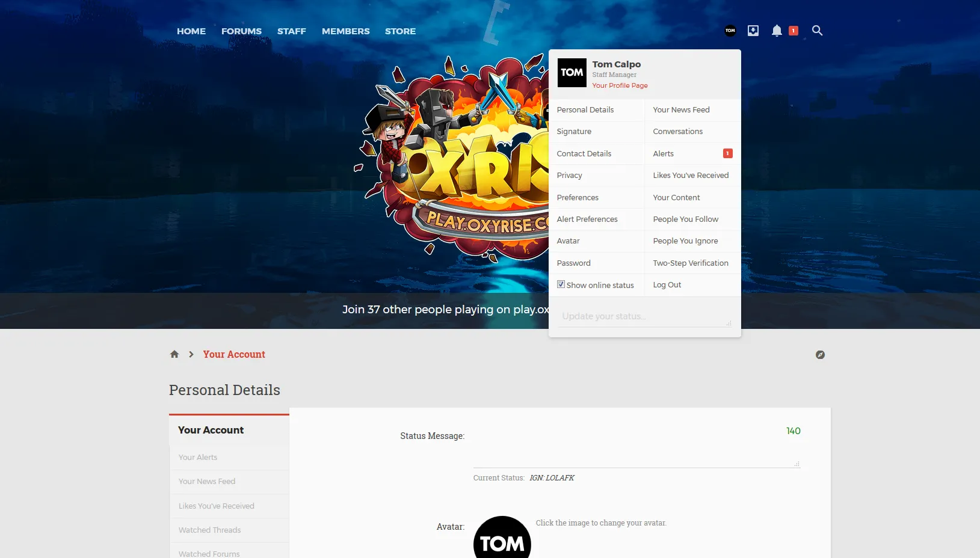
Task: Open Likes You've Received in sidebar
Action: click(229, 506)
